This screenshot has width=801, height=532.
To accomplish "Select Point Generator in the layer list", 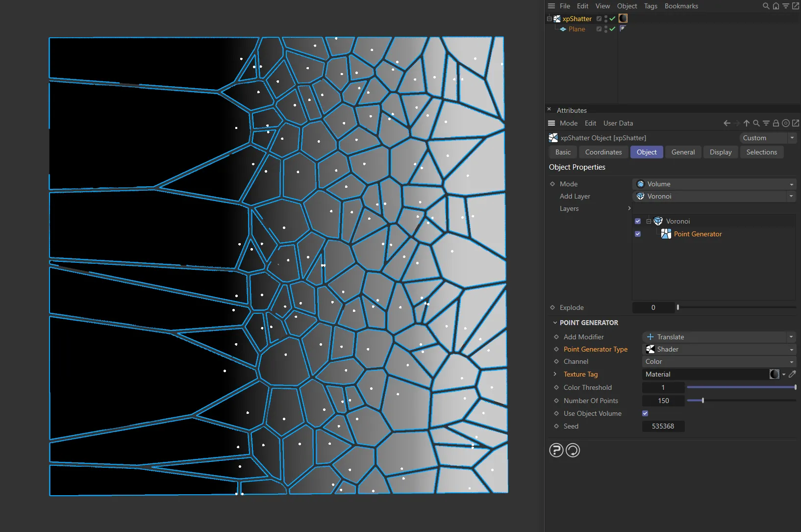I will tap(697, 234).
